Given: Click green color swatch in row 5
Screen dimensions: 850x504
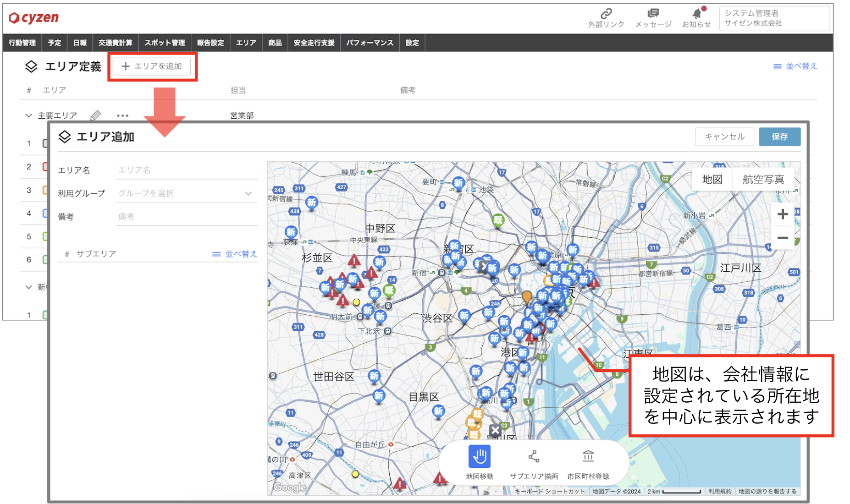Looking at the screenshot, I should 45,236.
